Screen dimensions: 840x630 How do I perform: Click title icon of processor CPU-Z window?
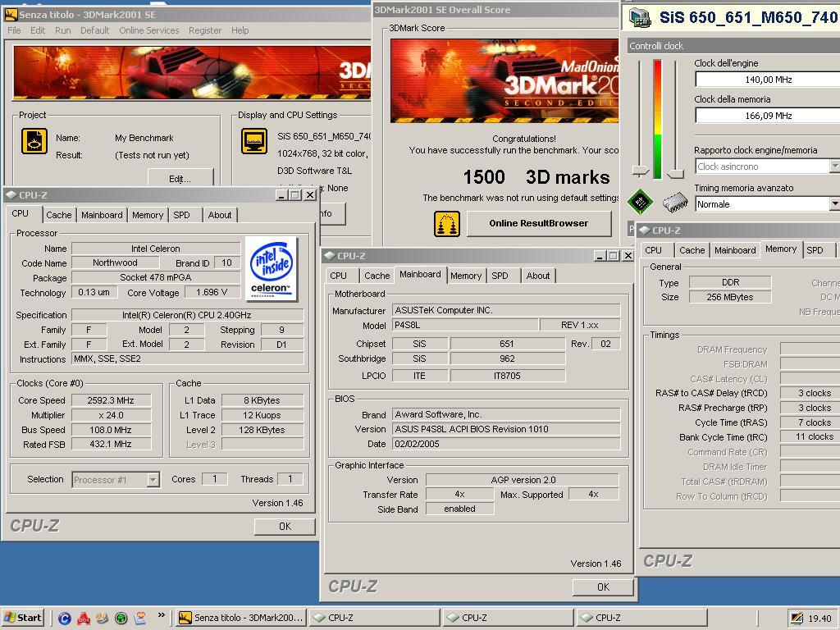click(x=11, y=195)
